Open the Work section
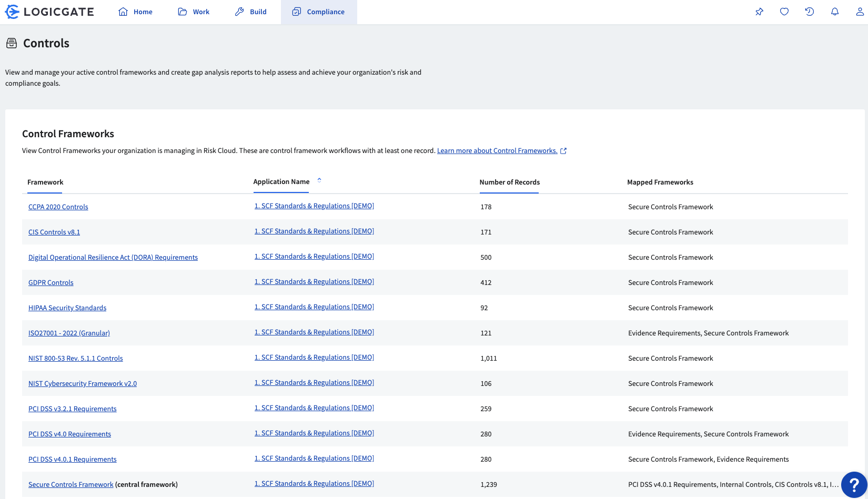Screen dimensions: 868x499 tap(193, 12)
